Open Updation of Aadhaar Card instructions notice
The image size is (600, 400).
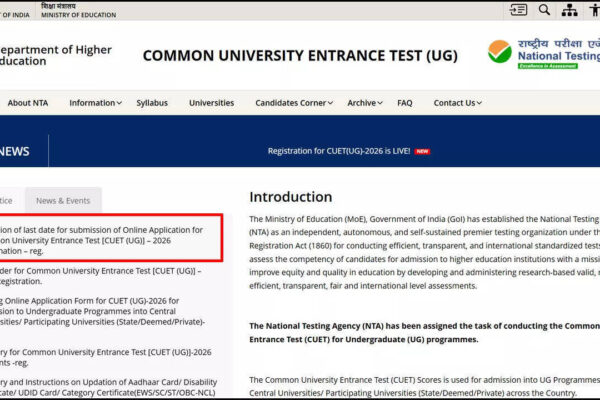[108, 387]
